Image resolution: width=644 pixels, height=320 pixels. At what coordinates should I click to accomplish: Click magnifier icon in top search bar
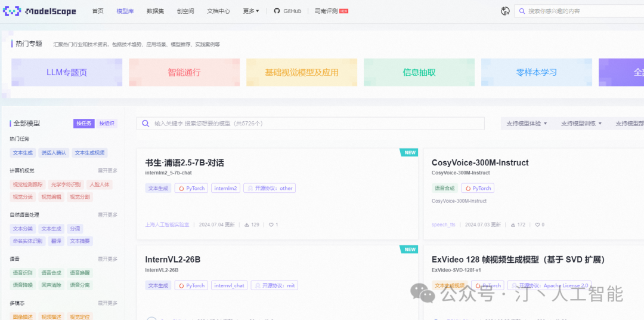click(x=522, y=11)
